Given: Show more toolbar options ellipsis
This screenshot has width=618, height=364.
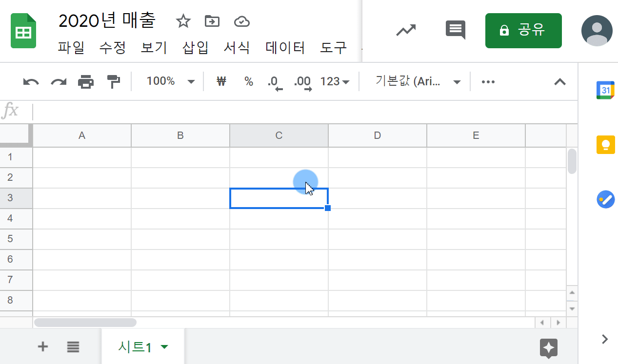Looking at the screenshot, I should tap(488, 82).
